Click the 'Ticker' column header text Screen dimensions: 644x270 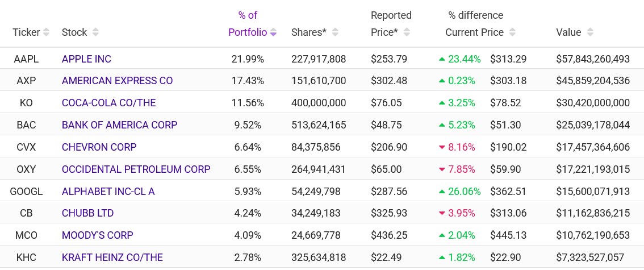pos(26,32)
